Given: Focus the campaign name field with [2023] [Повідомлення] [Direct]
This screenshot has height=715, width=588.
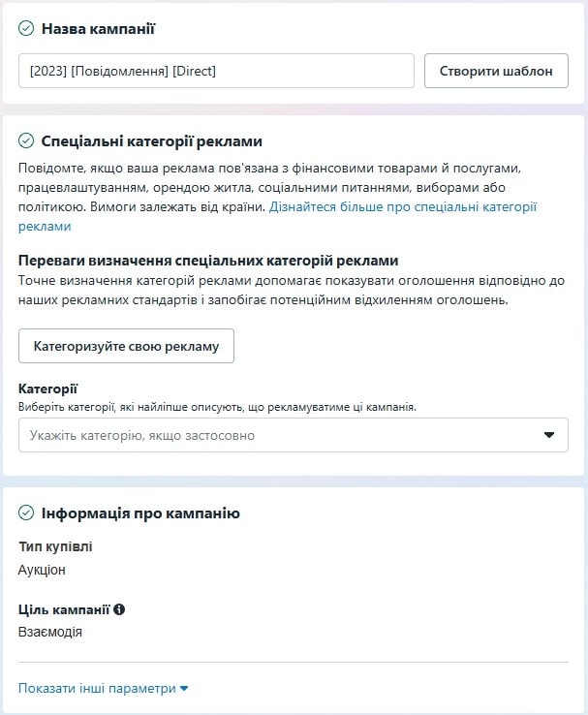Looking at the screenshot, I should click(216, 71).
